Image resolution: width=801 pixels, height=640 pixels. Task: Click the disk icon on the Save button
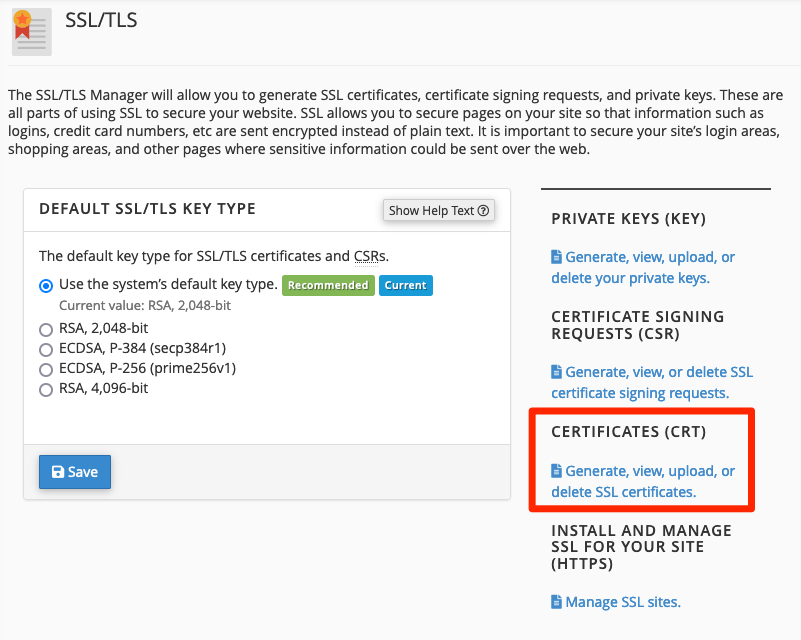coord(58,471)
